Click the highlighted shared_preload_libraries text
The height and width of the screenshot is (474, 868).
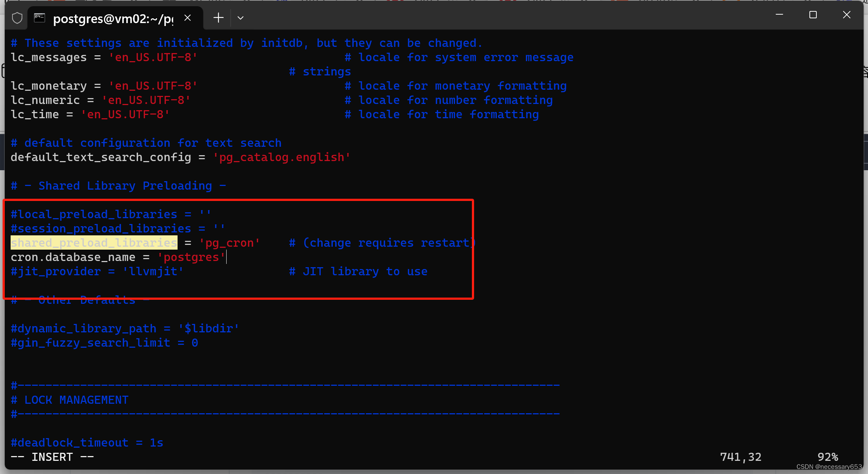93,242
